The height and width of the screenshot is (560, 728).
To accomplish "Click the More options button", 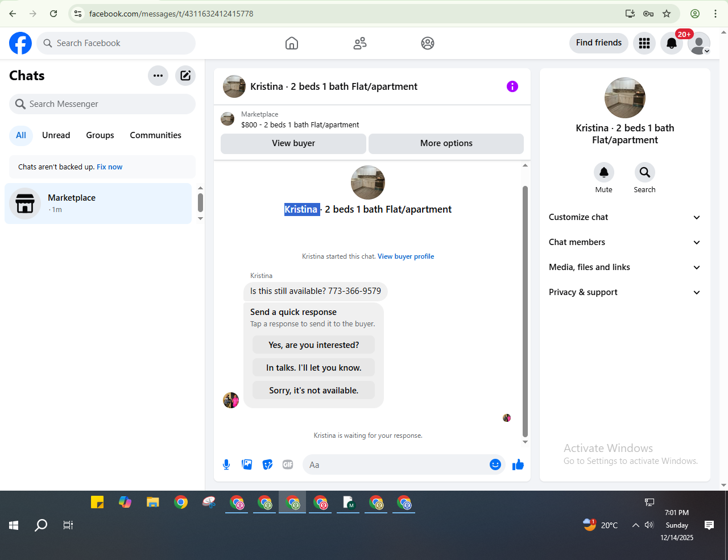I will [x=446, y=143].
